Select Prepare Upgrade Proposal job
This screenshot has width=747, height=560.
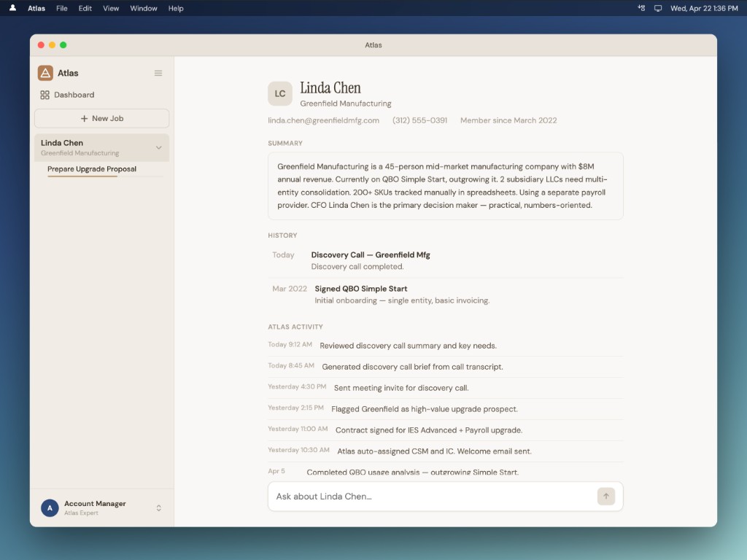pyautogui.click(x=92, y=169)
